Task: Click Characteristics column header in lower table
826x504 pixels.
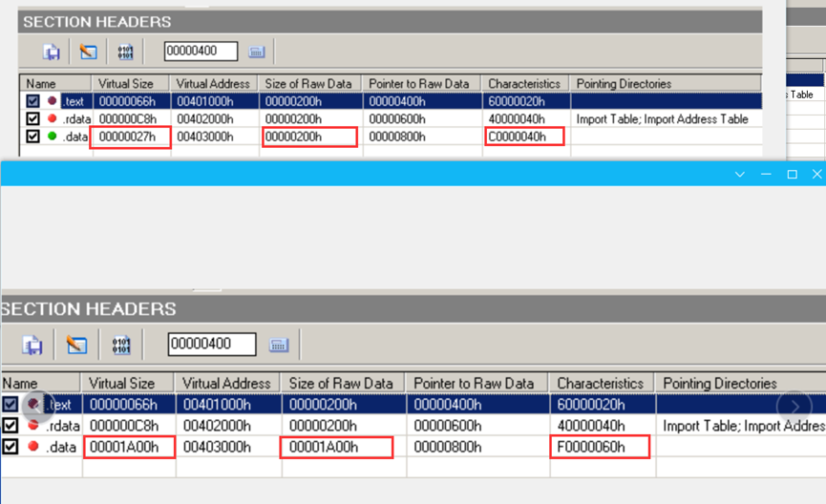Action: pyautogui.click(x=602, y=383)
